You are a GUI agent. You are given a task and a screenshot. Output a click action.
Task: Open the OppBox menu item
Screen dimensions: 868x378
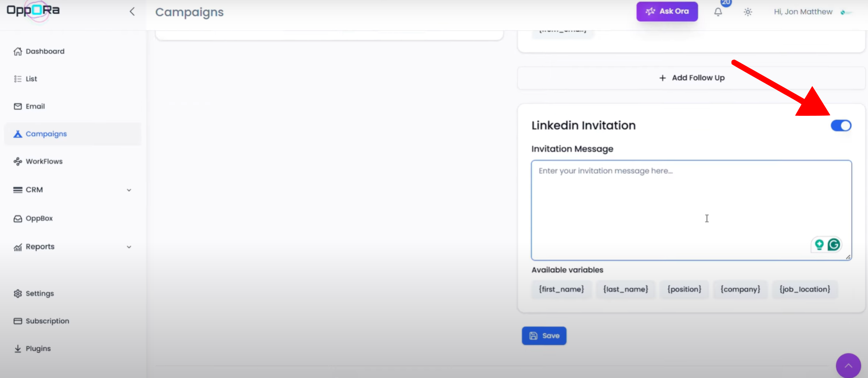[39, 218]
